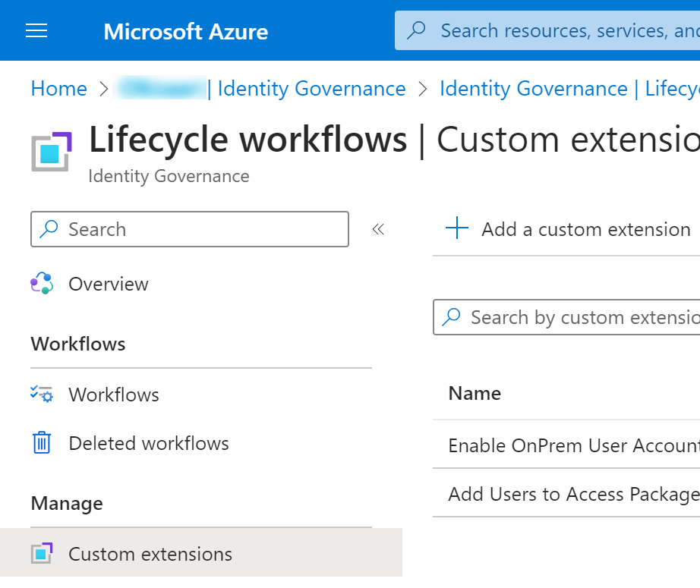
Task: Click the magnifier icon in top search bar
Action: pos(416,30)
